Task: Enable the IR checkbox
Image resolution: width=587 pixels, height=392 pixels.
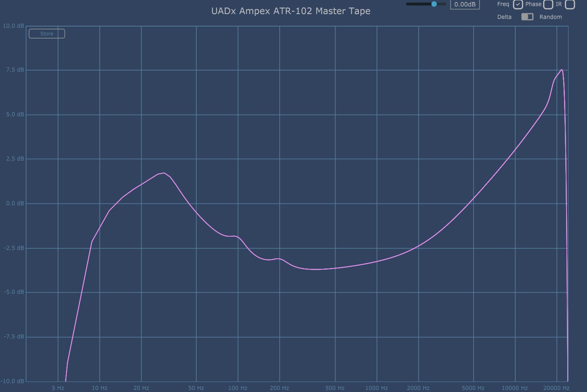Action: click(x=570, y=4)
